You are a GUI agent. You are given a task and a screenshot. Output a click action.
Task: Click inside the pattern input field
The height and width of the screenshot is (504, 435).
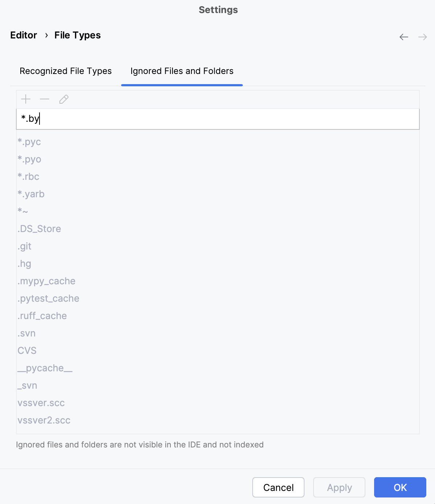145,119
